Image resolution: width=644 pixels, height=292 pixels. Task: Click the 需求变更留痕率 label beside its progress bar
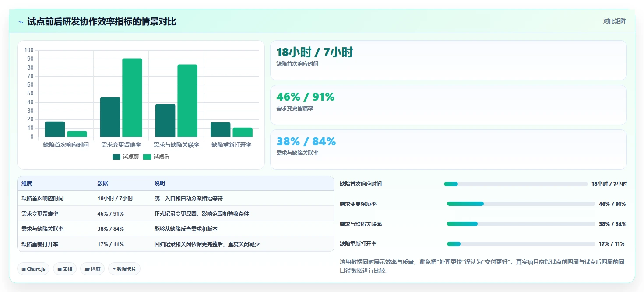[358, 204]
